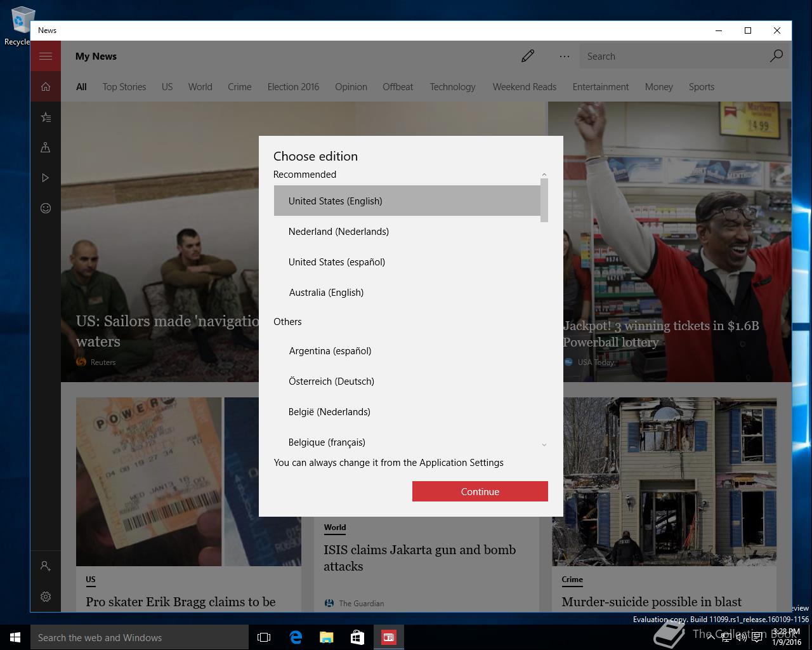
Task: Select Argentina (español) edition
Action: (x=407, y=350)
